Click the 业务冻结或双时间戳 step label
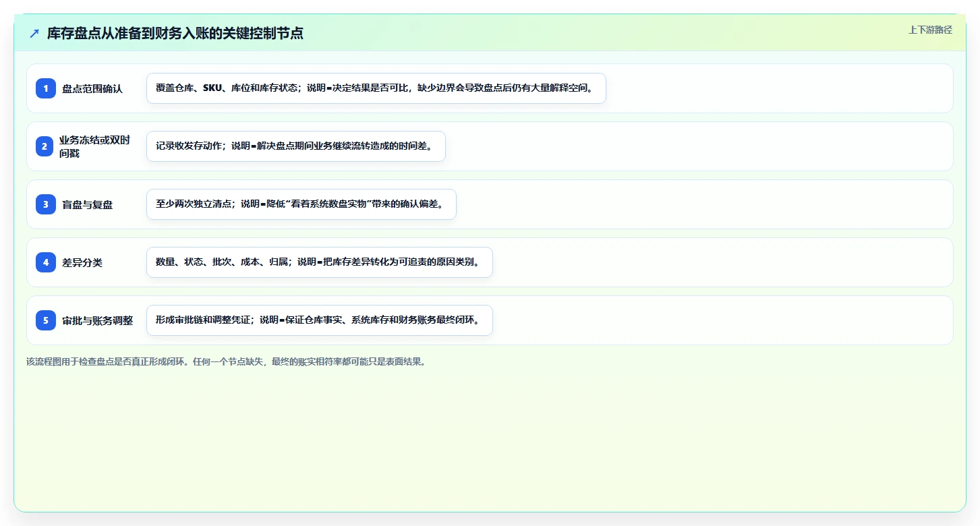The image size is (980, 526). (94, 146)
